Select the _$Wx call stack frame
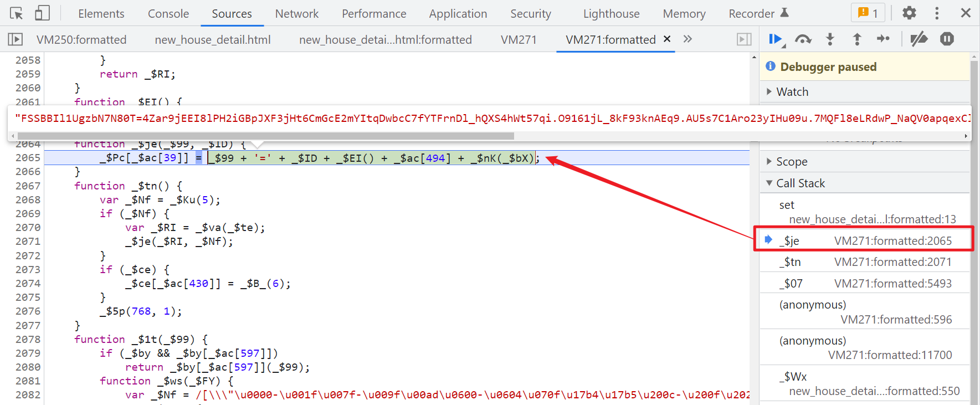This screenshot has height=405, width=980. click(865, 383)
